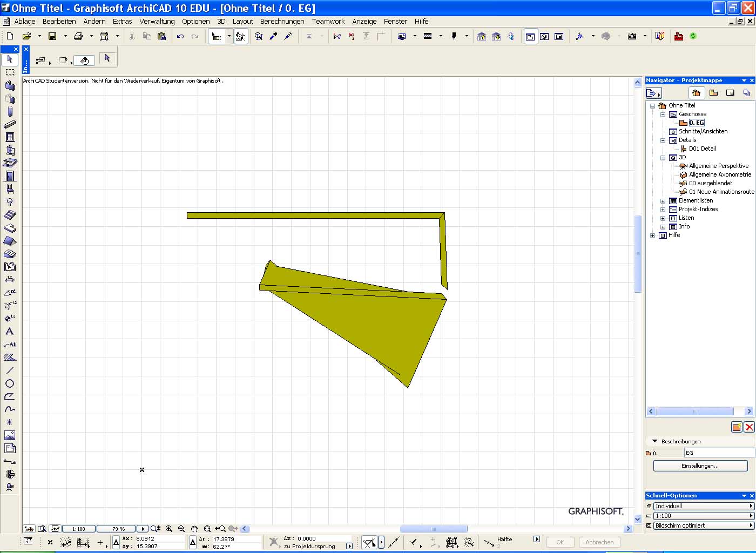Screen dimensions: 756x553
Task: Click the canvas vertical scrollbar thumb
Action: (638, 254)
